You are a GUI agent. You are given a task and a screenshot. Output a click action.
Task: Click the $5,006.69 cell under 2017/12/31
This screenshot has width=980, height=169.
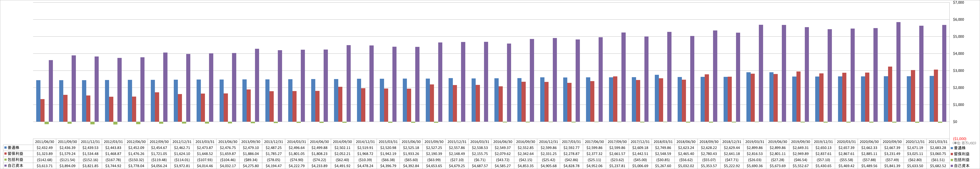(x=640, y=166)
